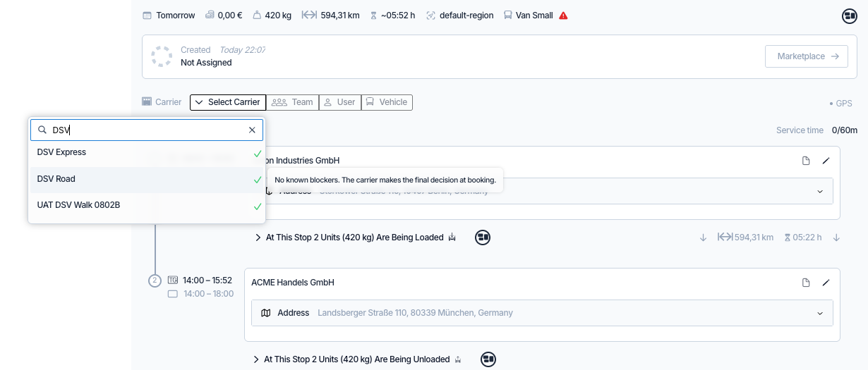The width and height of the screenshot is (868, 370).
Task: Click the round grid icon beside the loaded units
Action: point(483,238)
